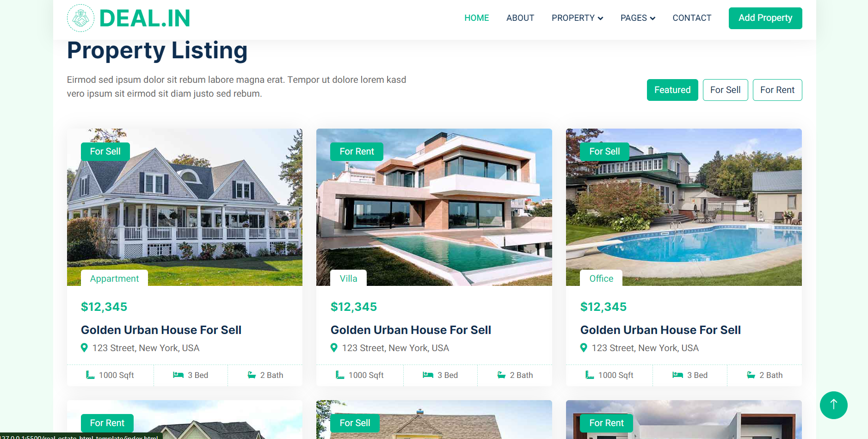Go to CONTACT in the navigation bar

click(692, 18)
